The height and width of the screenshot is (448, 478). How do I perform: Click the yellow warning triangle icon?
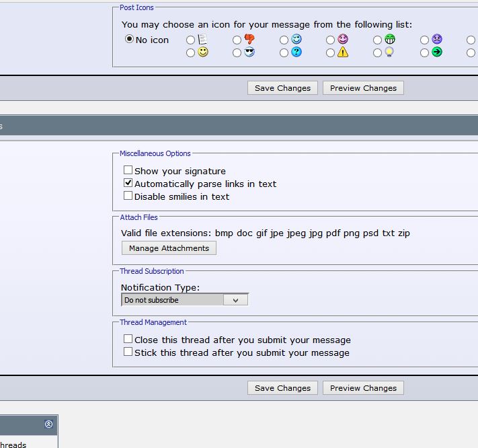(x=343, y=52)
